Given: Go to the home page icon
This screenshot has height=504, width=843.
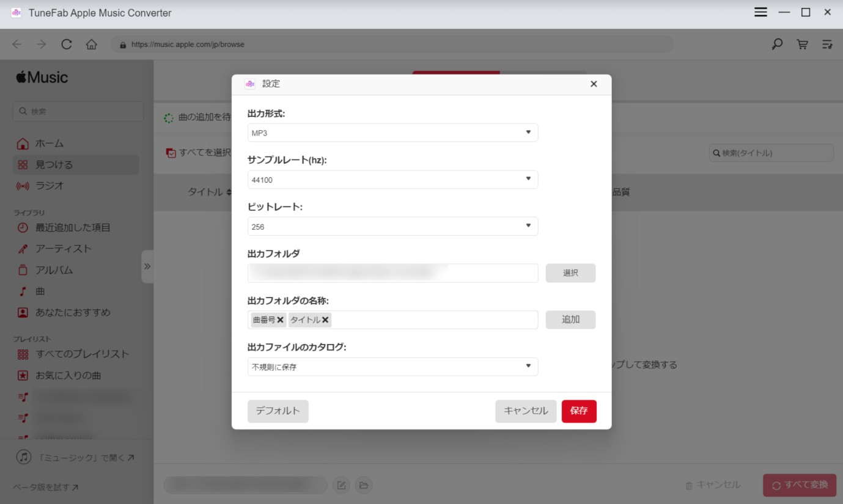Looking at the screenshot, I should pos(92,45).
